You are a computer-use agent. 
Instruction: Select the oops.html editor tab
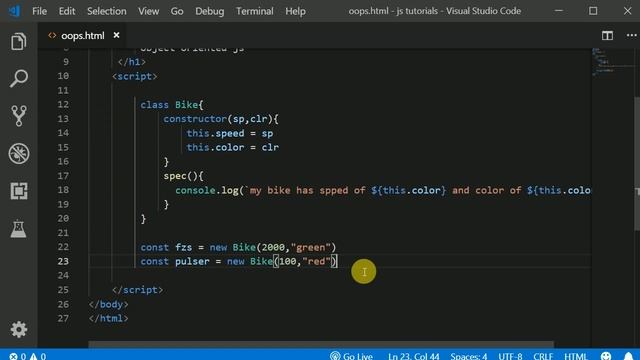click(x=82, y=36)
